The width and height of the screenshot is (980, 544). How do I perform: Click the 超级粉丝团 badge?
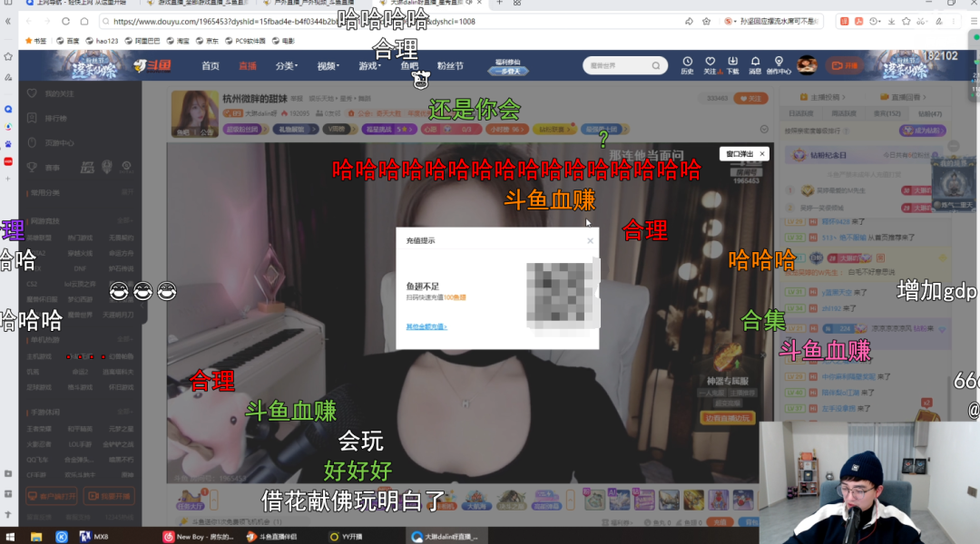click(x=246, y=130)
